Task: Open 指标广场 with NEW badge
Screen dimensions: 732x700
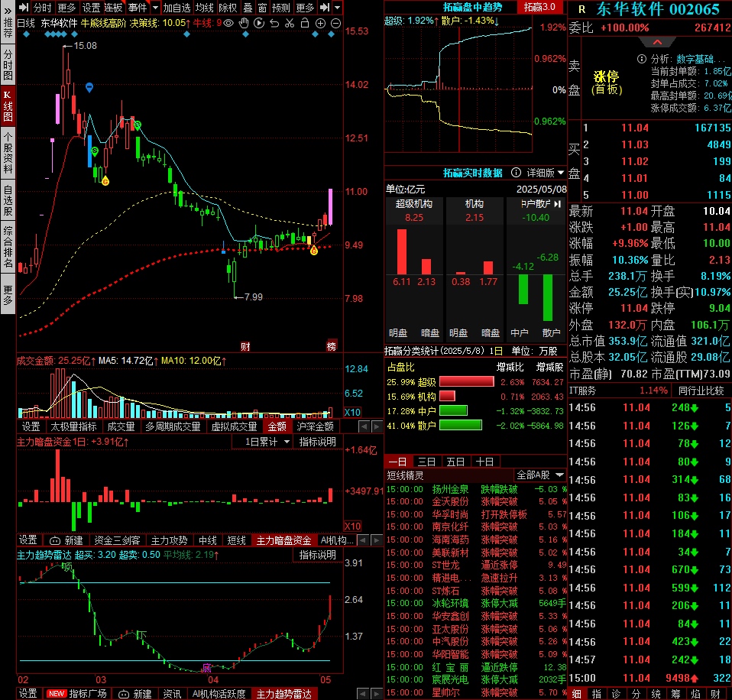Action: [x=77, y=693]
